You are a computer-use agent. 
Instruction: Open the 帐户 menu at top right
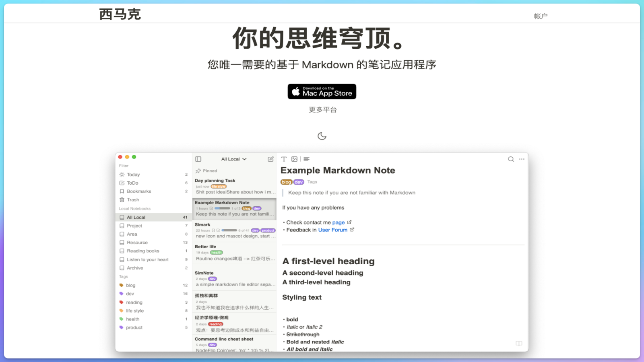click(541, 15)
